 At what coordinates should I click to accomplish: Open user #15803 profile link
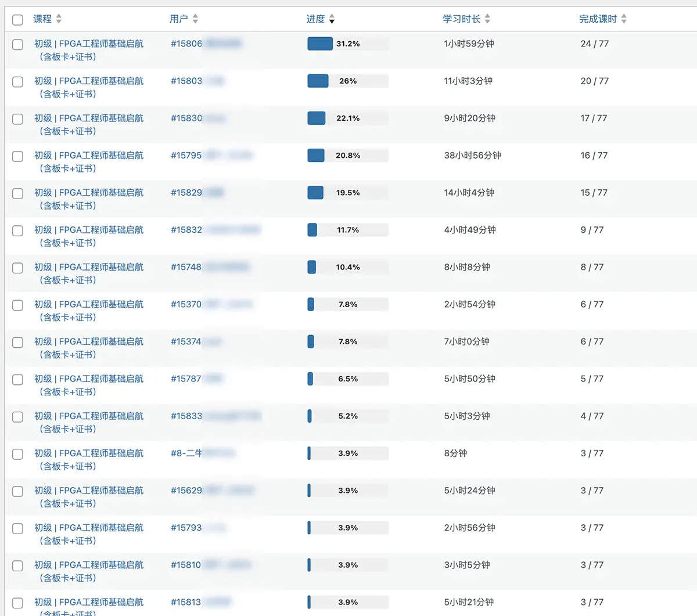pyautogui.click(x=186, y=81)
